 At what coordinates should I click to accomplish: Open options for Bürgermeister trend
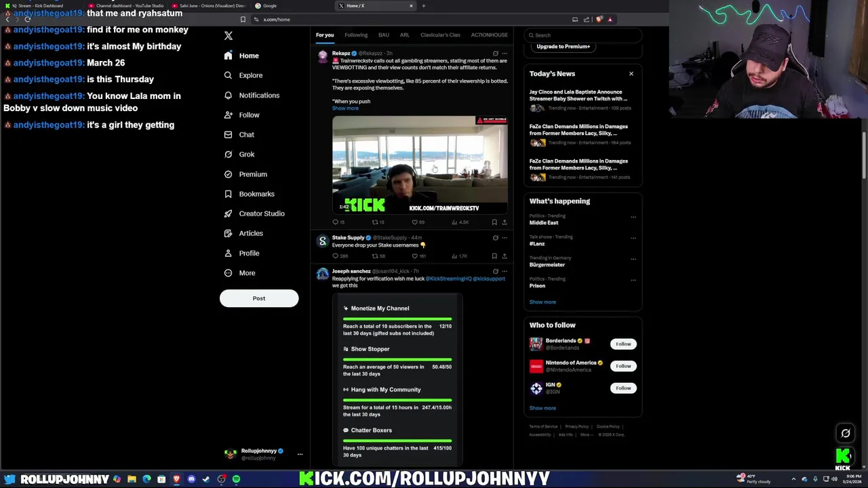coord(633,259)
